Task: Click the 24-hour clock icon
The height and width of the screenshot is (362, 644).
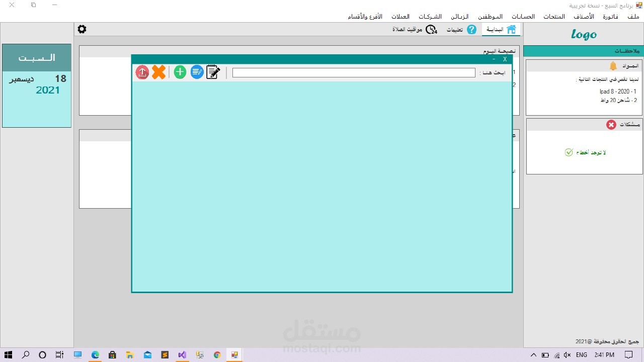Action: [431, 30]
